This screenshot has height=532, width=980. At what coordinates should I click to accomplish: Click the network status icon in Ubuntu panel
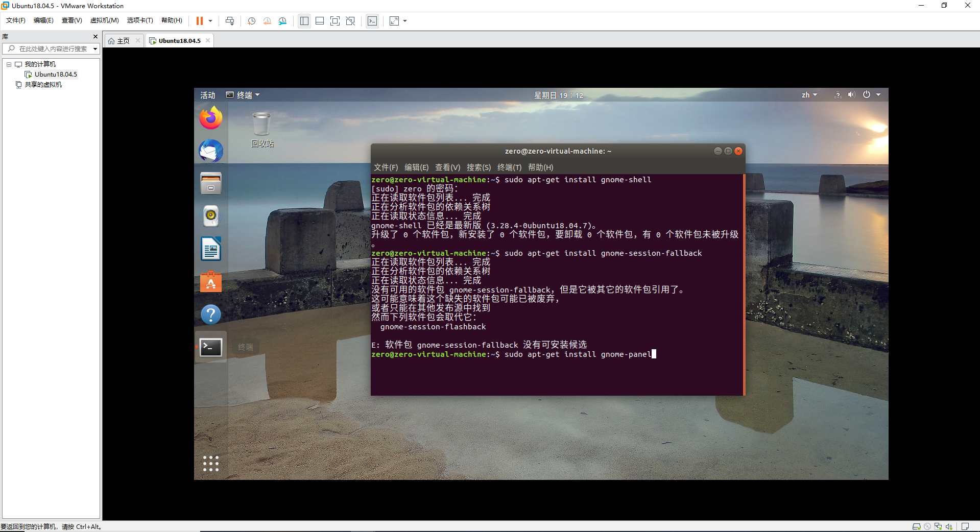pos(838,95)
